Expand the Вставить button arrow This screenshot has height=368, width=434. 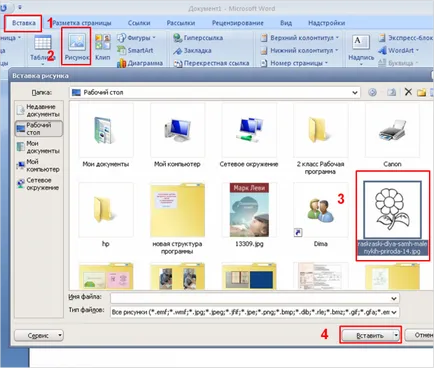[x=396, y=335]
